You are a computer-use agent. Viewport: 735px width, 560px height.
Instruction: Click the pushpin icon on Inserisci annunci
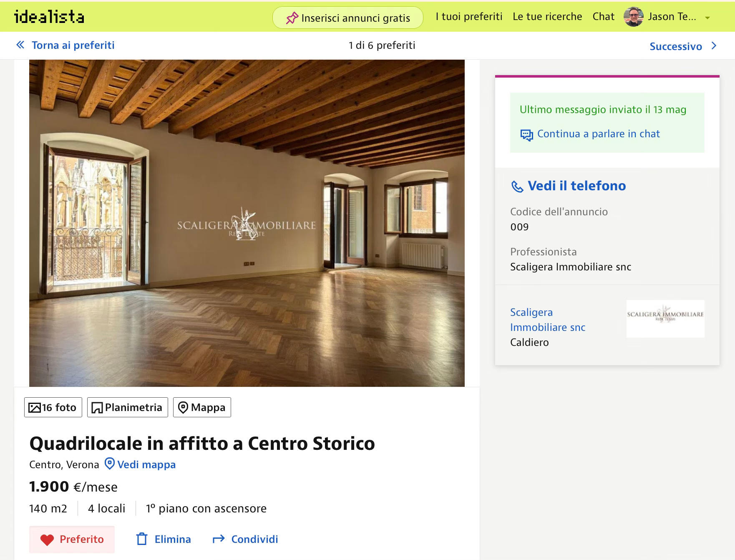[x=292, y=18]
